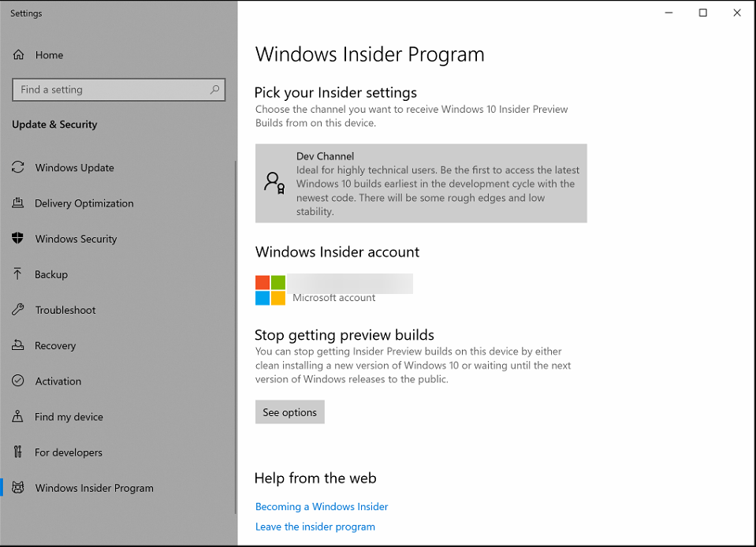Click the search magnifier icon

click(214, 90)
